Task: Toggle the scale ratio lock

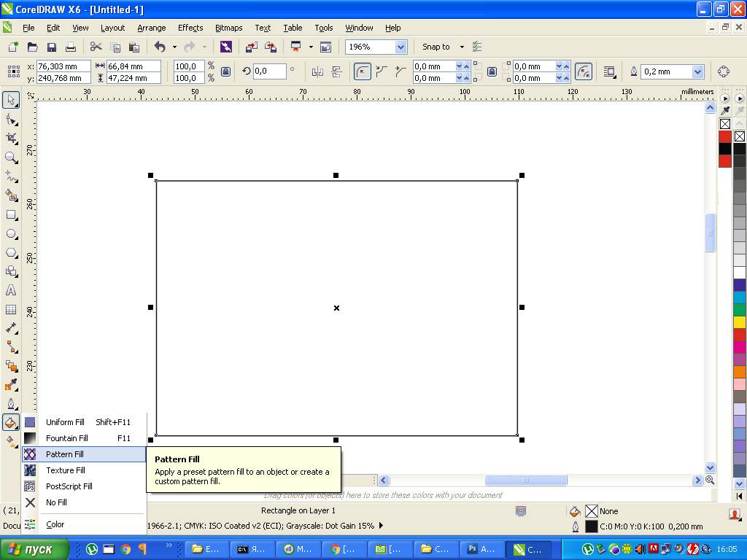Action: 226,72
